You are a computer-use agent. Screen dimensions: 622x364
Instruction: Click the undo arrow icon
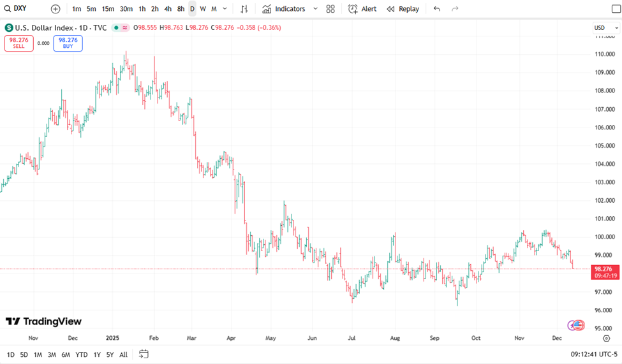(437, 9)
